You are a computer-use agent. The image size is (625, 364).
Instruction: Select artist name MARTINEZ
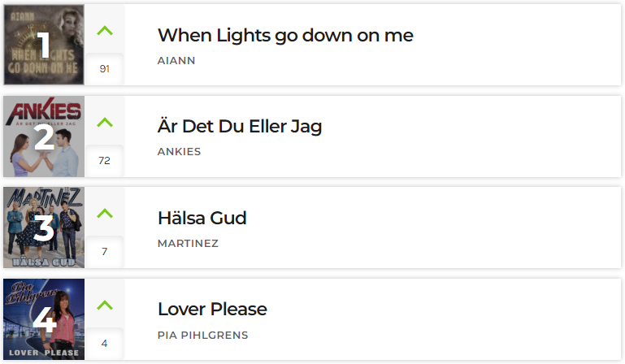[188, 243]
